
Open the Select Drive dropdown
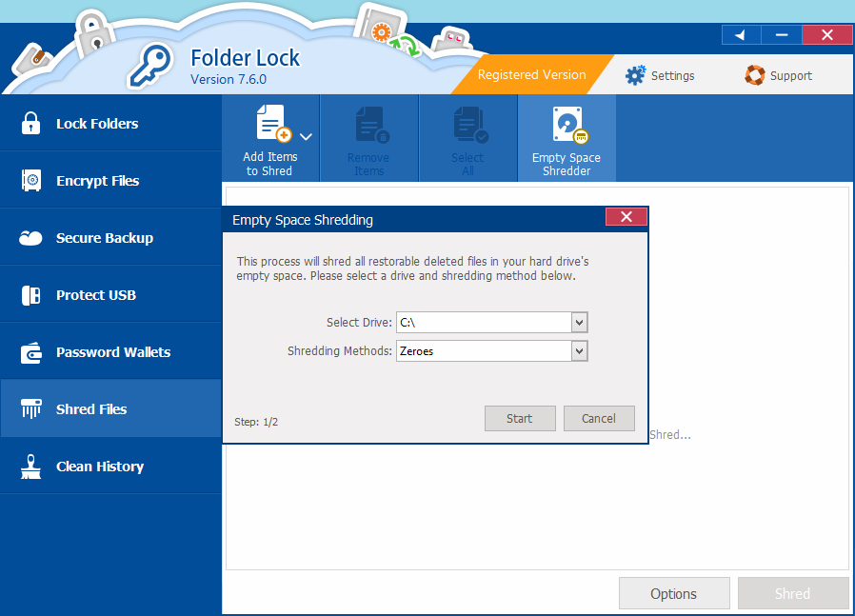[579, 322]
